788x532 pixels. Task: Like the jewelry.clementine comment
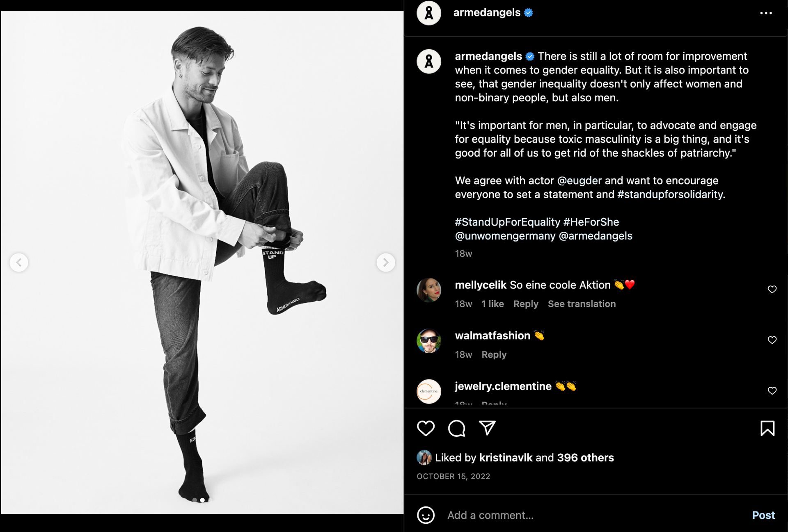(x=772, y=390)
